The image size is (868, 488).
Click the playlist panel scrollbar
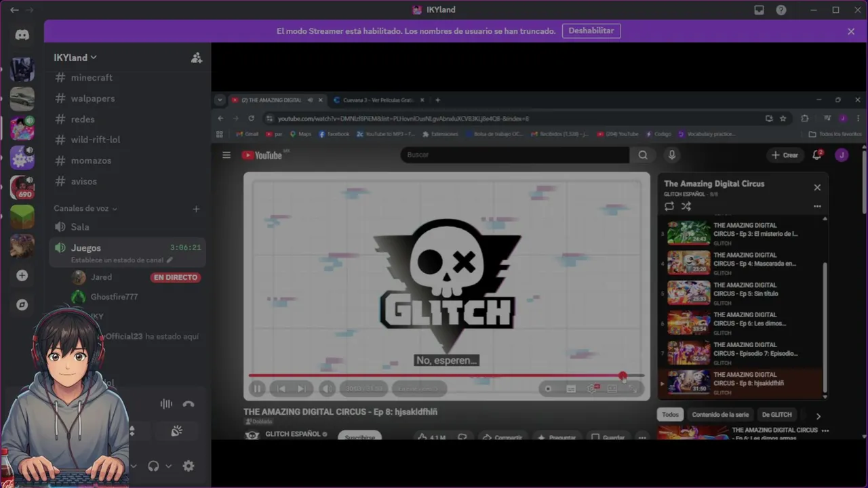[825, 328]
